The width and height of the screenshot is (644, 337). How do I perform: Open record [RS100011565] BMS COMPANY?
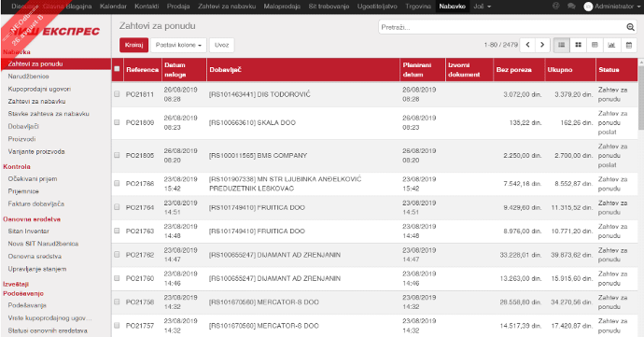(x=258, y=155)
